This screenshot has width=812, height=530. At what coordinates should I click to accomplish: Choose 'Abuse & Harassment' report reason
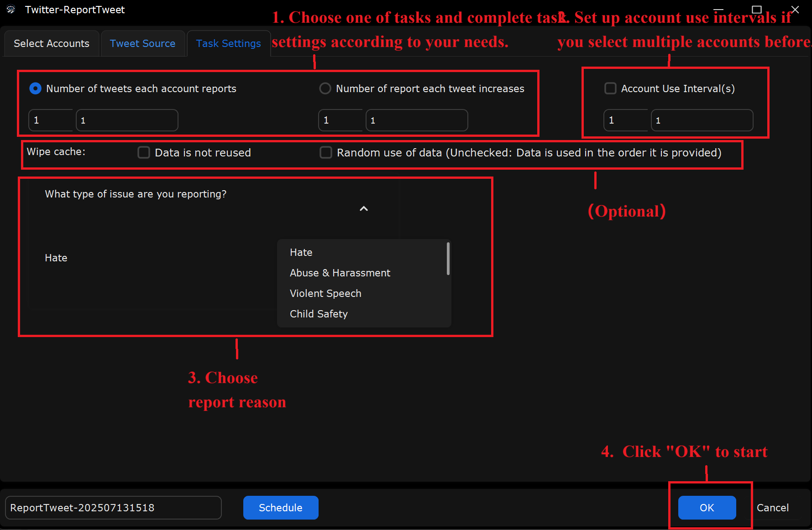point(364,273)
